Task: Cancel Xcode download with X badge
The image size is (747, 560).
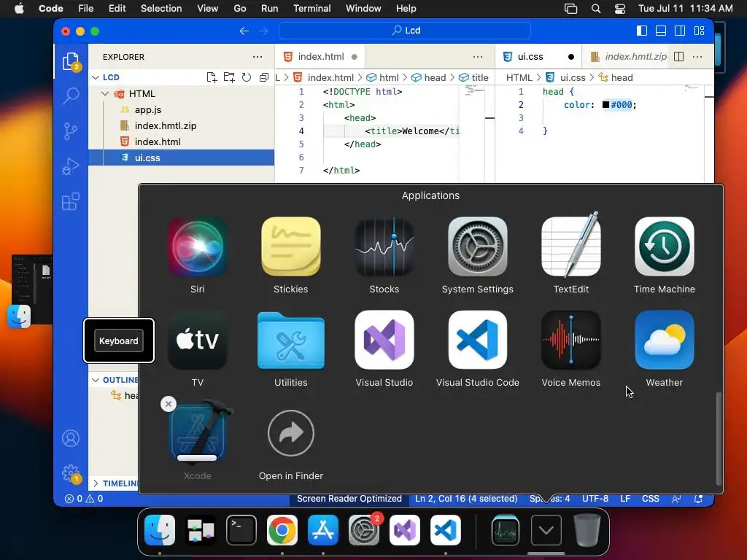Action: click(x=169, y=404)
